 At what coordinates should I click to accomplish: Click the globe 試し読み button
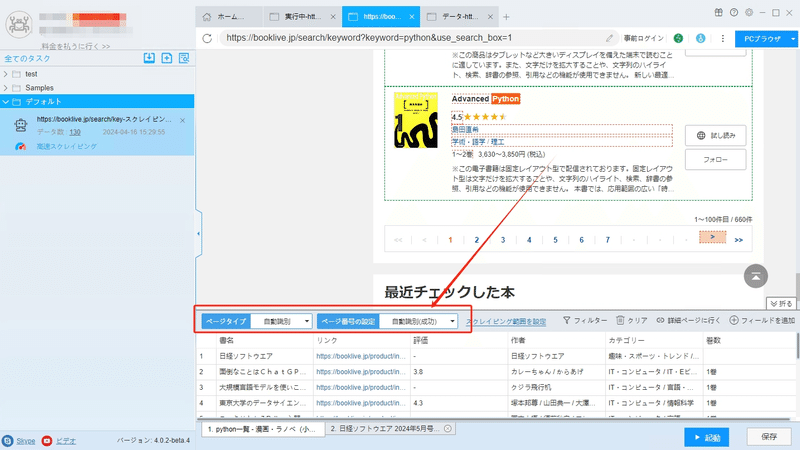click(x=715, y=135)
